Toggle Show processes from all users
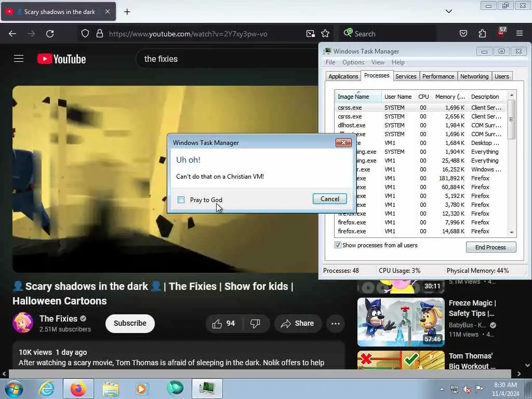The height and width of the screenshot is (399, 532). pos(338,245)
